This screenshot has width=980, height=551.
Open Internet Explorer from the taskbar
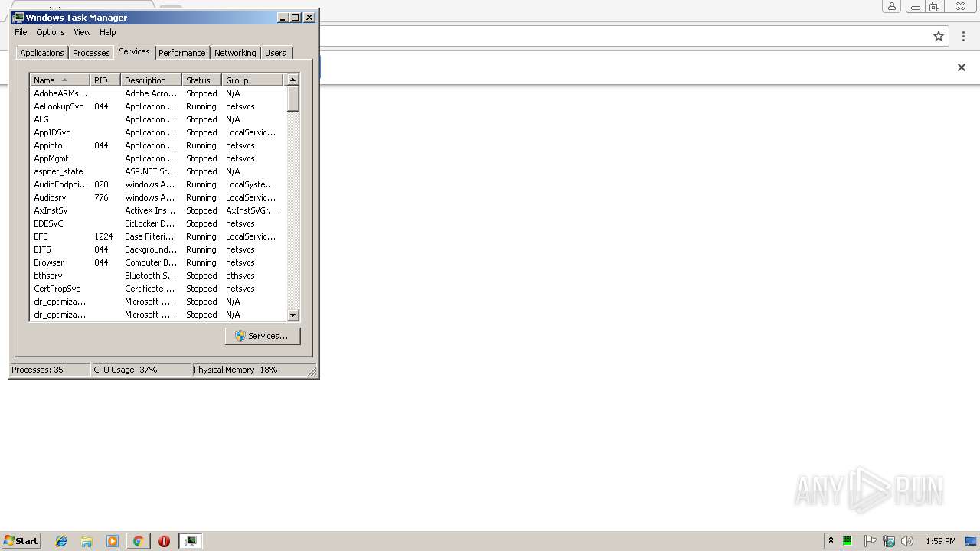61,541
